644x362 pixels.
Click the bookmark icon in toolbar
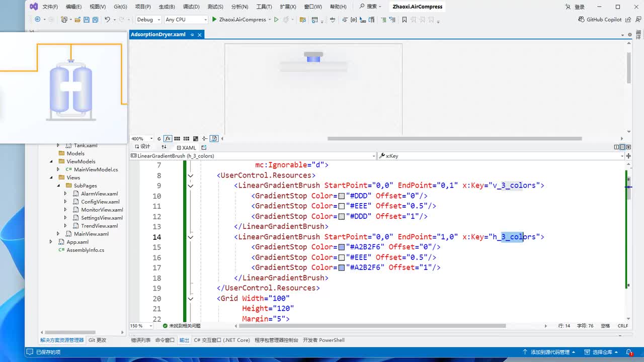point(404,20)
